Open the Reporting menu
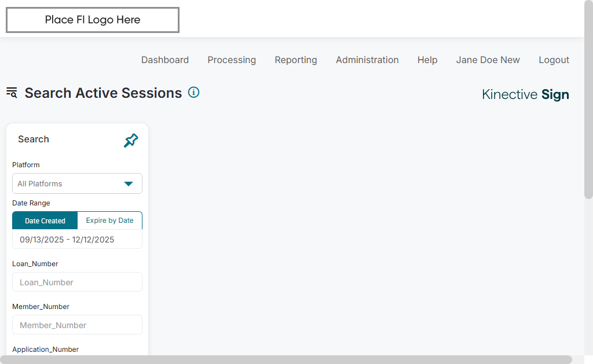 [296, 60]
